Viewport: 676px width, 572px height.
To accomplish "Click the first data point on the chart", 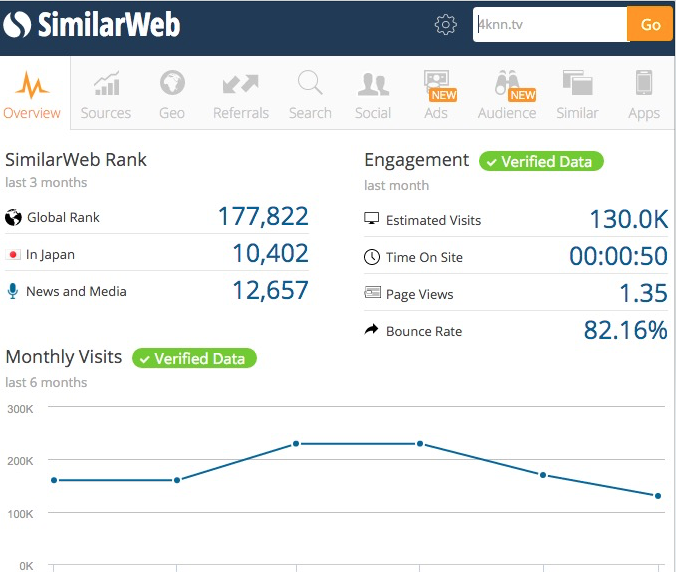I will [x=54, y=480].
